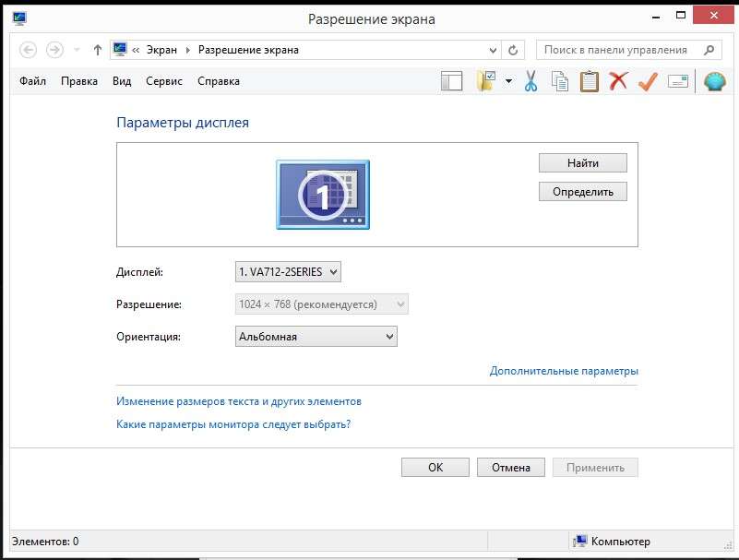This screenshot has height=560, width=739.
Task: Click Разрешение экрана breadcrumb segment
Action: [x=248, y=50]
